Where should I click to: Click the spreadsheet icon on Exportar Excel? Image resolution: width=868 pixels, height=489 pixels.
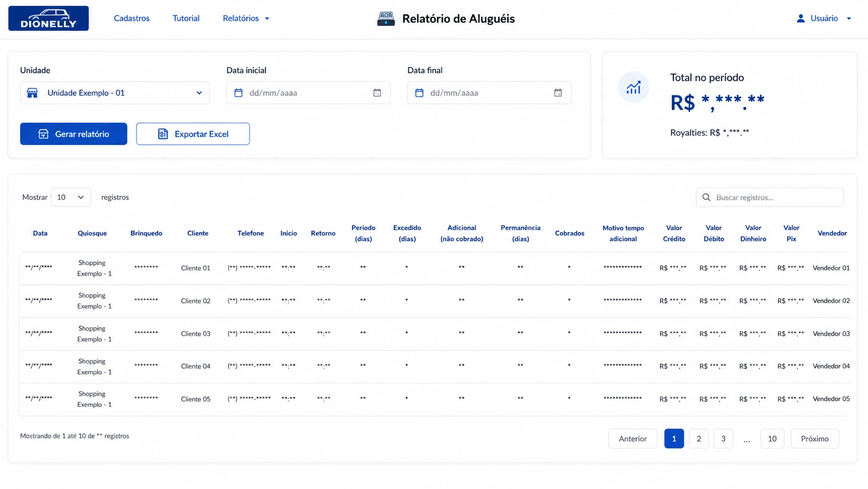[162, 134]
